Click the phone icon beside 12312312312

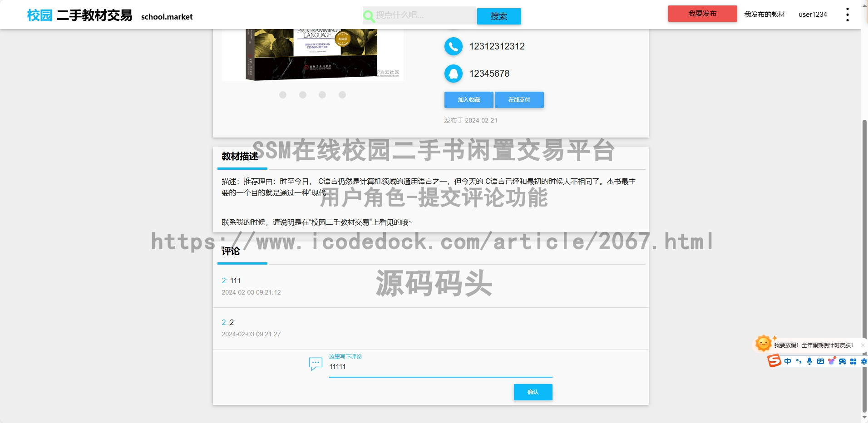pyautogui.click(x=453, y=46)
